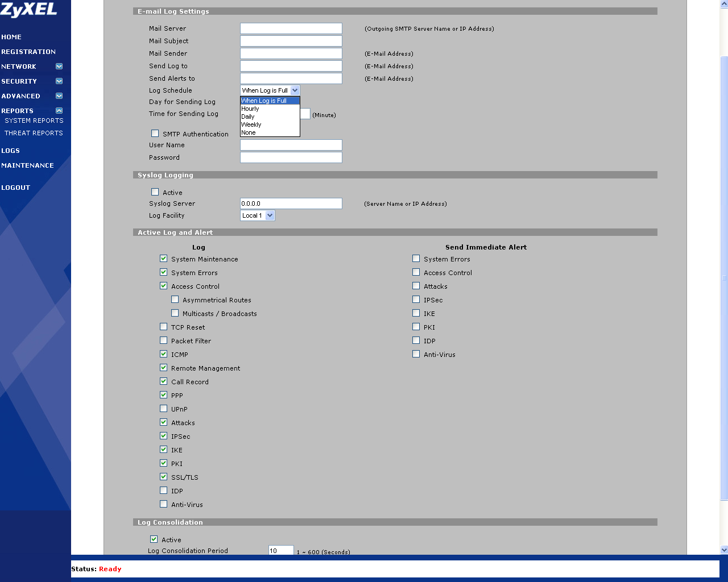
Task: Expand the NETWORK menu arrow icon
Action: coord(59,66)
